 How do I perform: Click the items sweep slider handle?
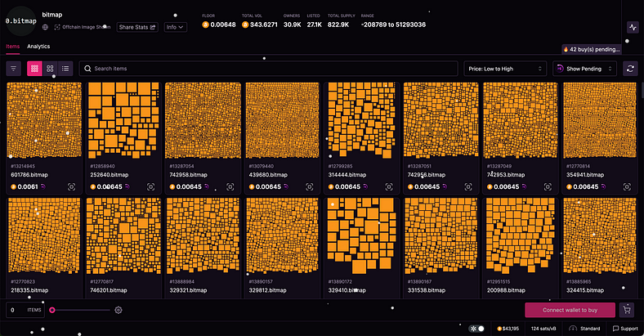[x=52, y=310]
